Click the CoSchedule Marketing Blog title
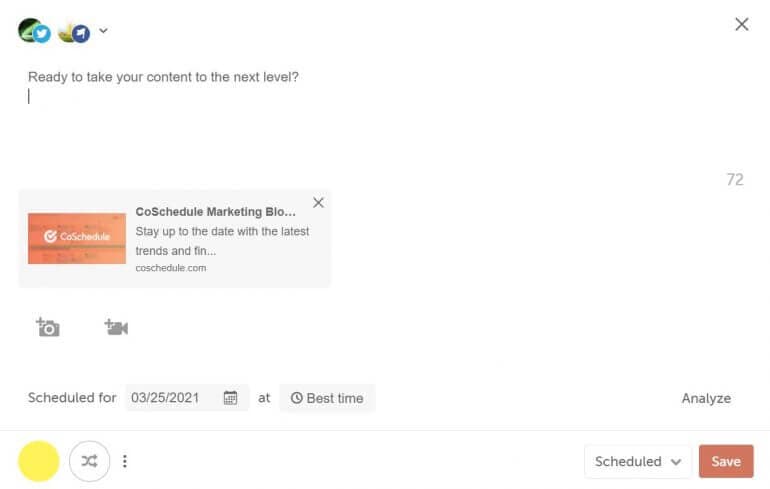Viewport: 770px width, 489px height. 216,212
